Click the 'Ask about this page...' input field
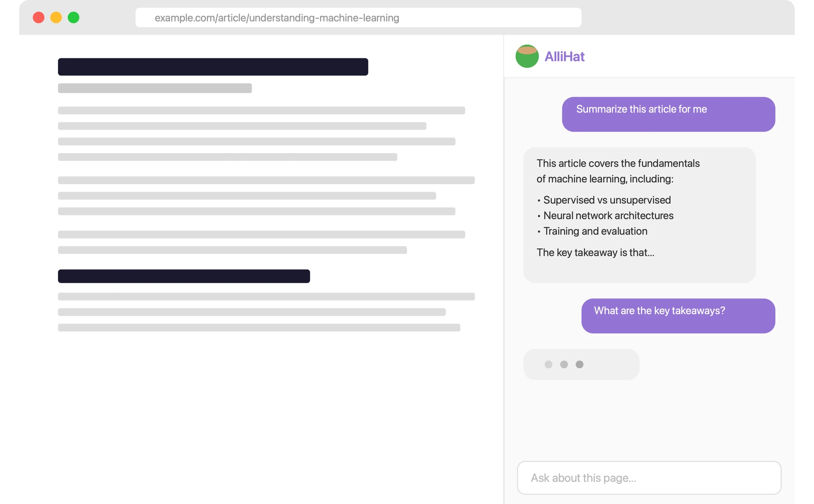This screenshot has height=504, width=814. click(x=649, y=478)
